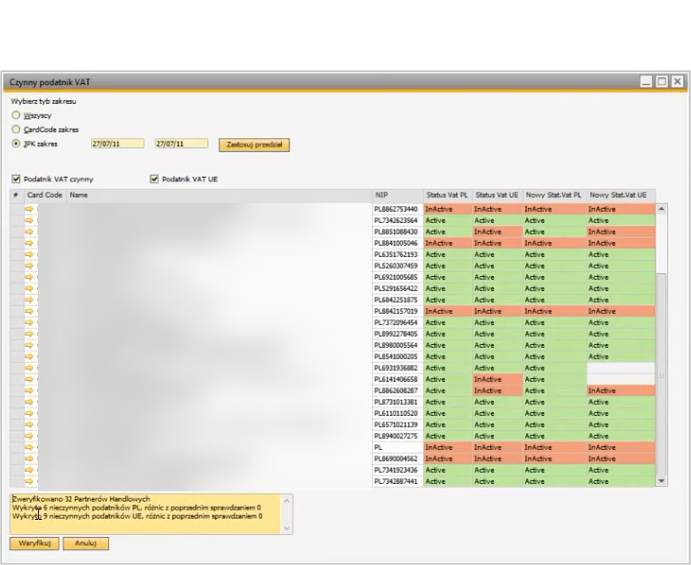Click link arrow for PL8862608287 row

[x=29, y=390]
